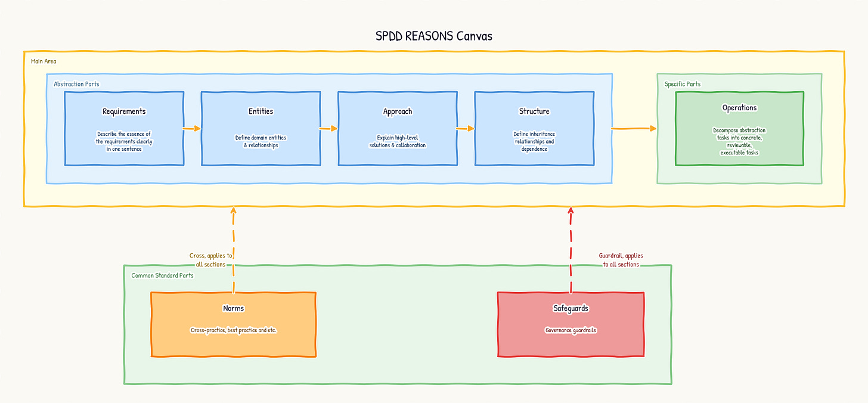The width and height of the screenshot is (868, 403).
Task: Select 'Explain high-level solutions & collaboration' text
Action: [398, 141]
